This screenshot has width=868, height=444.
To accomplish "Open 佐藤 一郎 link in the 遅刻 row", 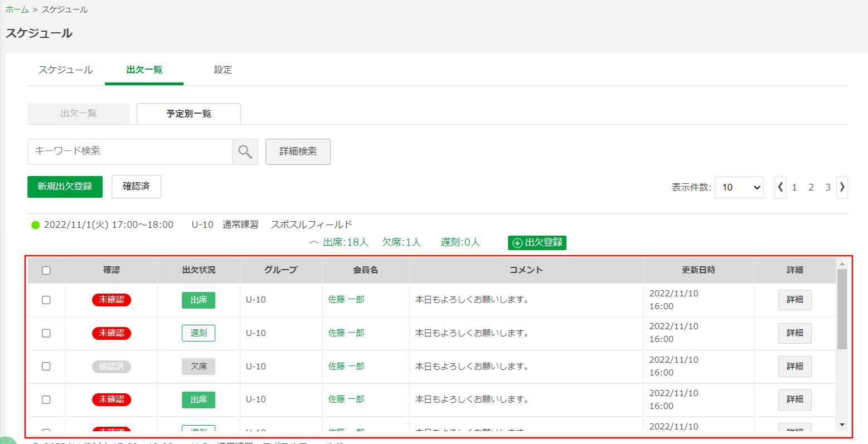I will 346,333.
